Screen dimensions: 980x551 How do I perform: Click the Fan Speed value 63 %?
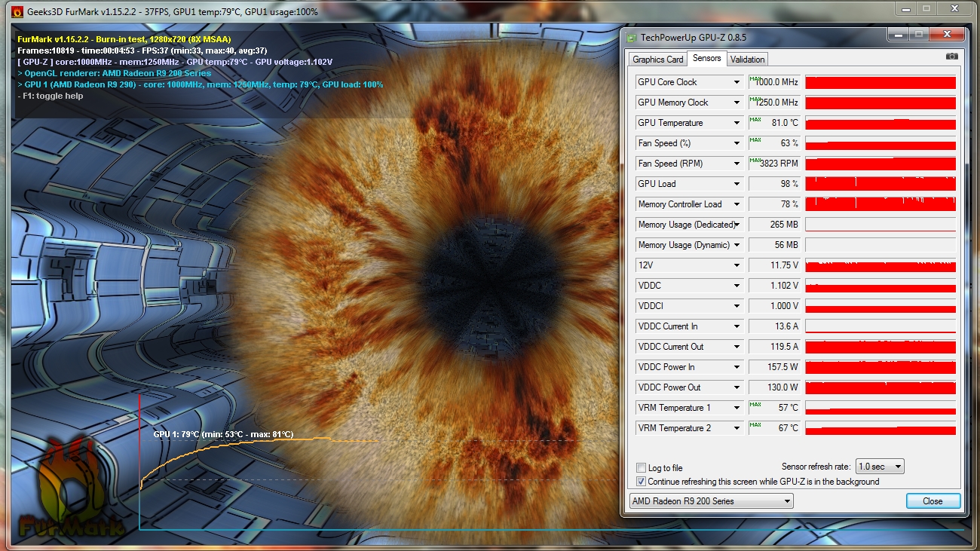(774, 143)
